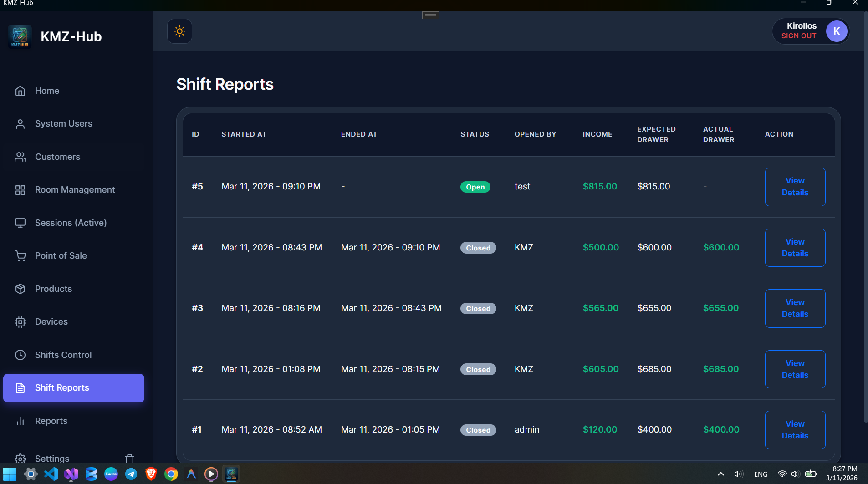The width and height of the screenshot is (868, 484).
Task: Open System Users via its person icon
Action: (x=20, y=123)
